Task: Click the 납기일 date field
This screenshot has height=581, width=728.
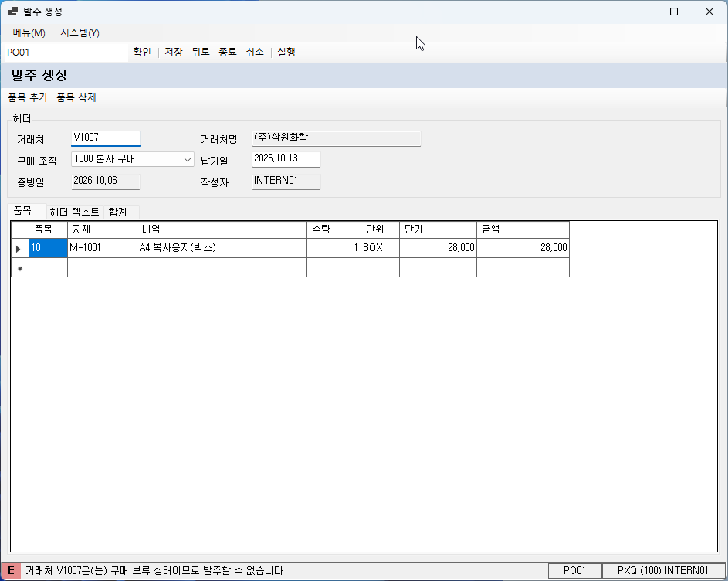Action: (x=286, y=159)
